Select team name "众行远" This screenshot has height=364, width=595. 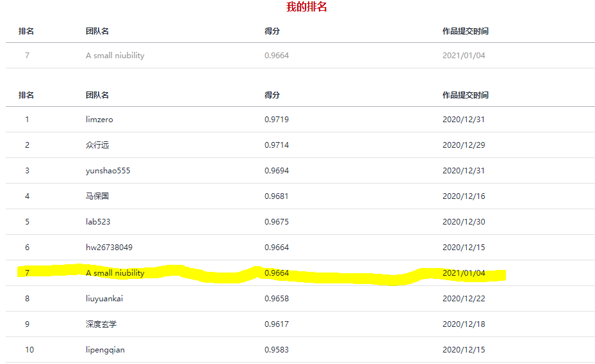click(97, 145)
